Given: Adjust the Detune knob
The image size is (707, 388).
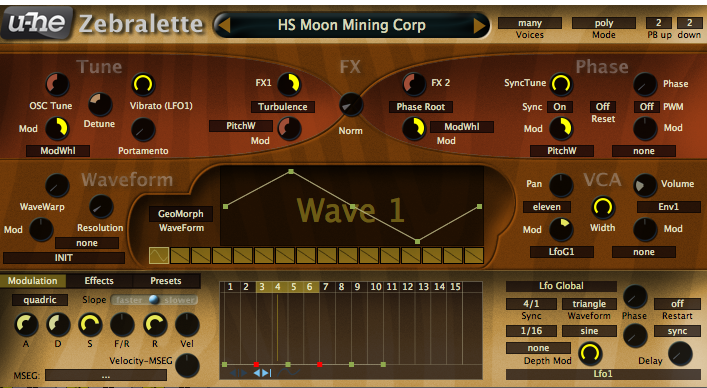Looking at the screenshot, I should (100, 105).
